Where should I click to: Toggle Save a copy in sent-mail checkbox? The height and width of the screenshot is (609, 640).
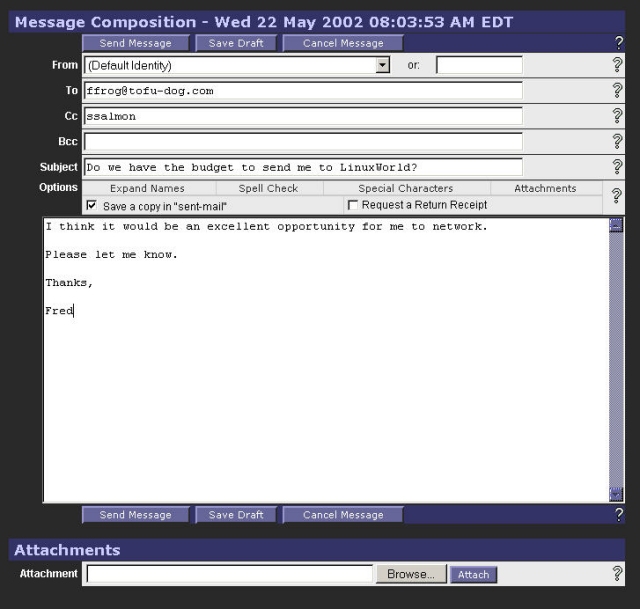tap(91, 205)
